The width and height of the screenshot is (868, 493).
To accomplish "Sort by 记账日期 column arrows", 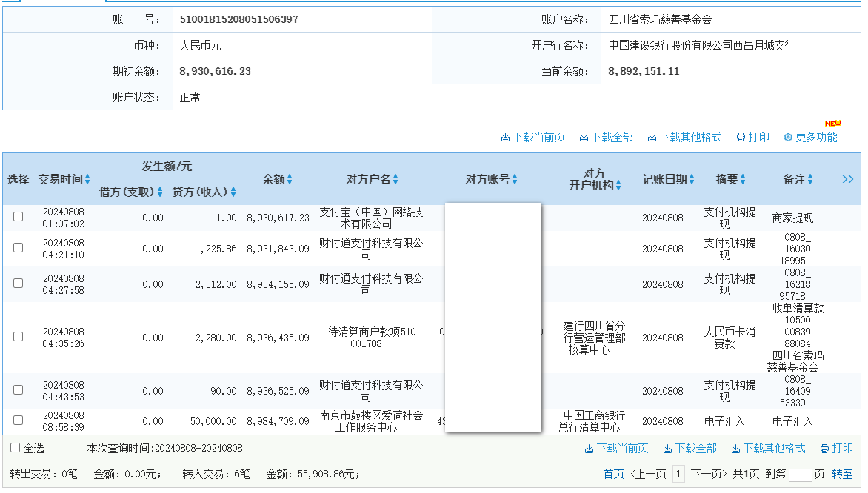I will point(692,179).
